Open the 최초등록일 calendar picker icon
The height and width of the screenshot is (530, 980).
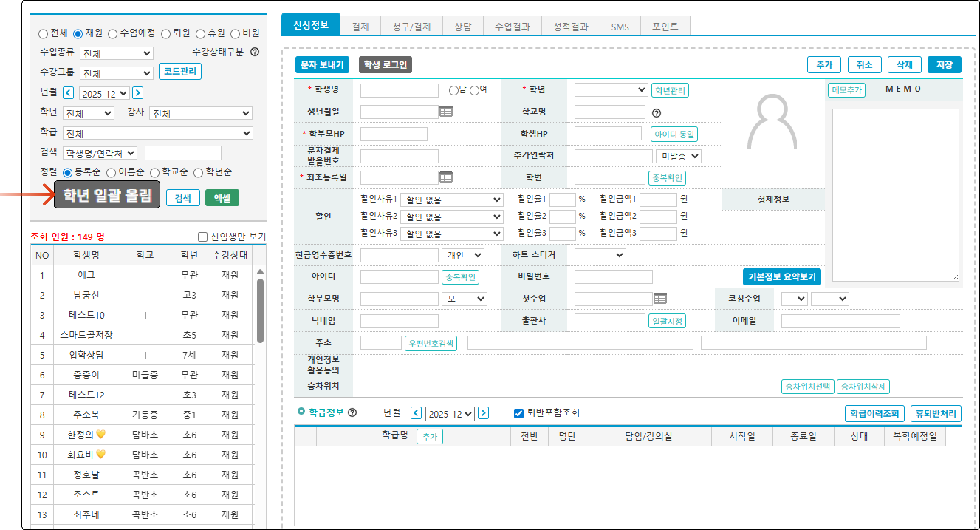(446, 177)
